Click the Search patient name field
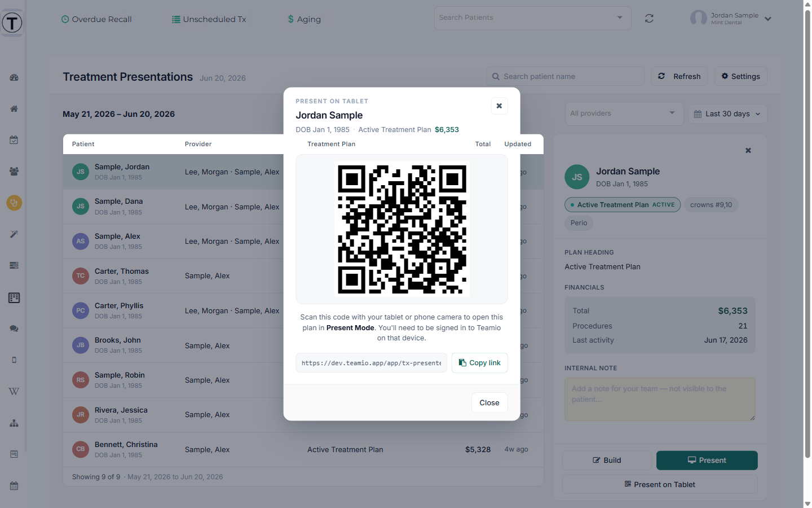This screenshot has height=508, width=812. (x=566, y=76)
